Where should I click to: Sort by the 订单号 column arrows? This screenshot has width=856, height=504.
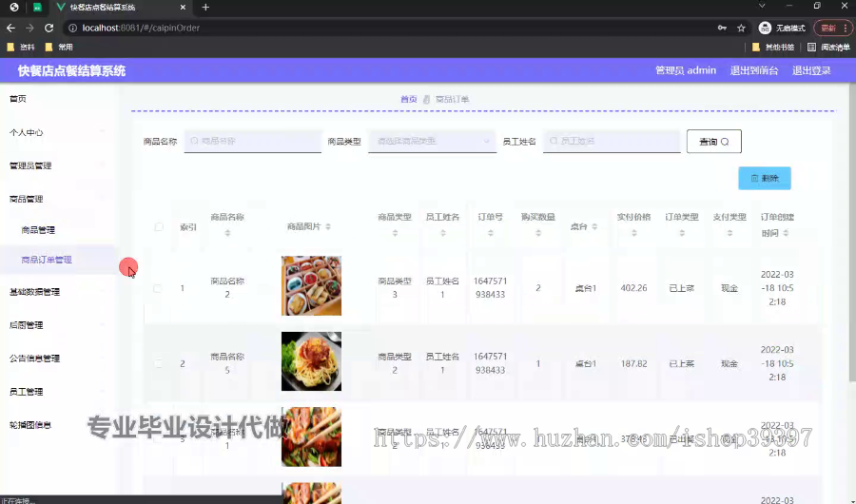click(x=490, y=233)
